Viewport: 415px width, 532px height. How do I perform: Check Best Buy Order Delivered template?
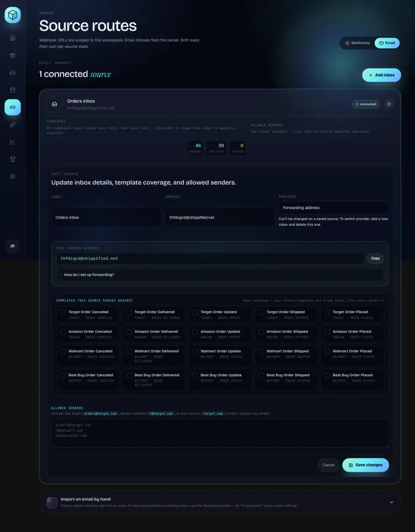point(129,375)
